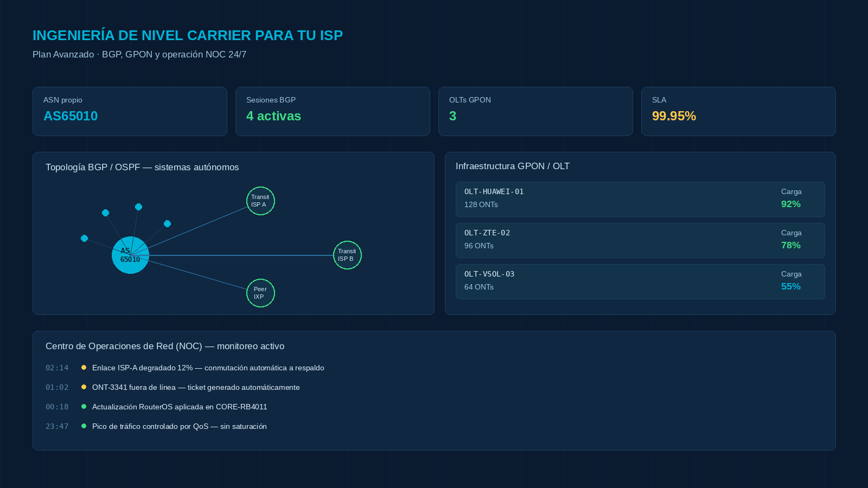Click the 00:18 timestamp
Screen dimensions: 868x488
pyautogui.click(x=57, y=407)
